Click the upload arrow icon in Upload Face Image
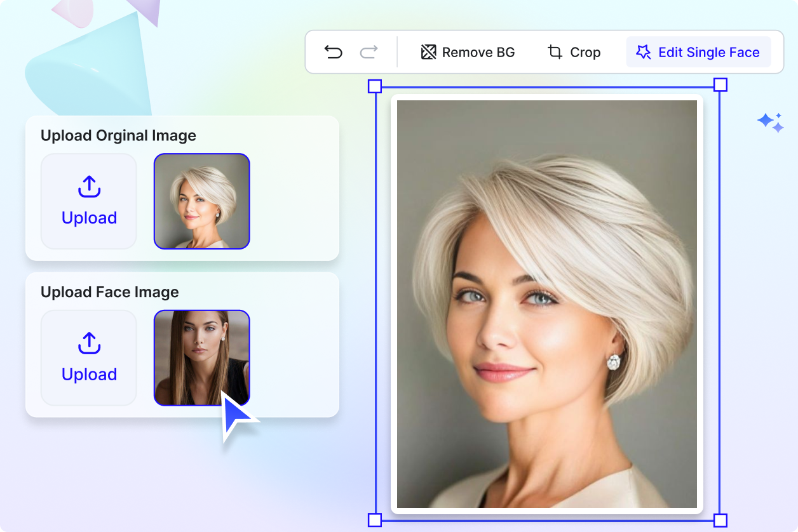This screenshot has height=532, width=798. (x=88, y=343)
